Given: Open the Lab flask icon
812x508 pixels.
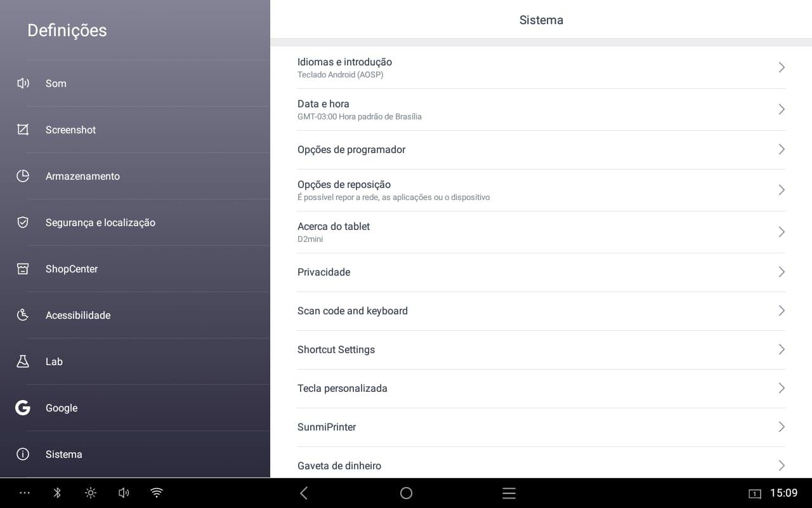Looking at the screenshot, I should pos(23,361).
